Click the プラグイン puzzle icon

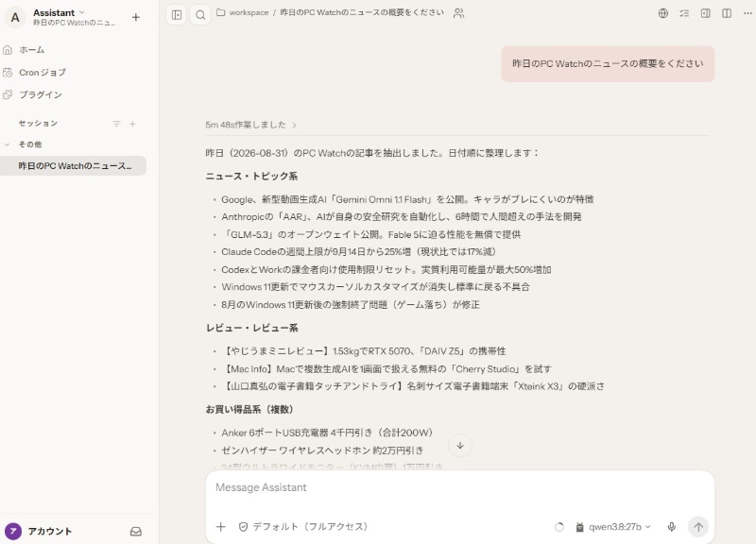pos(8,94)
